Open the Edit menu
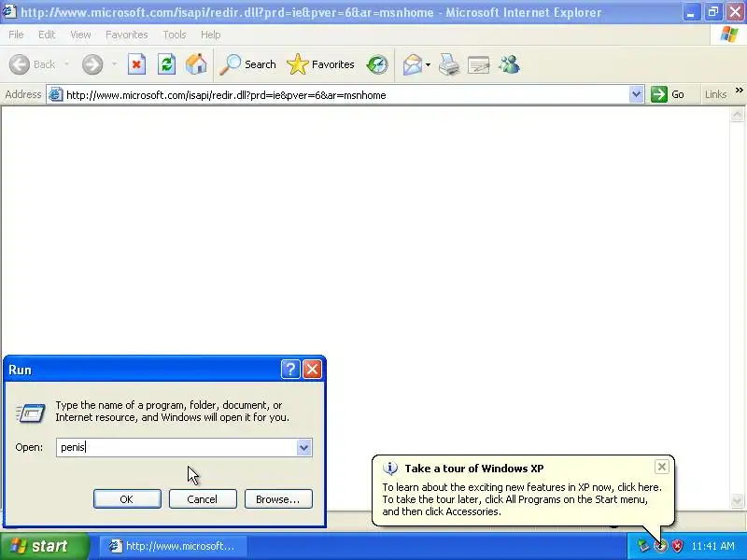The image size is (747, 560). 47,35
